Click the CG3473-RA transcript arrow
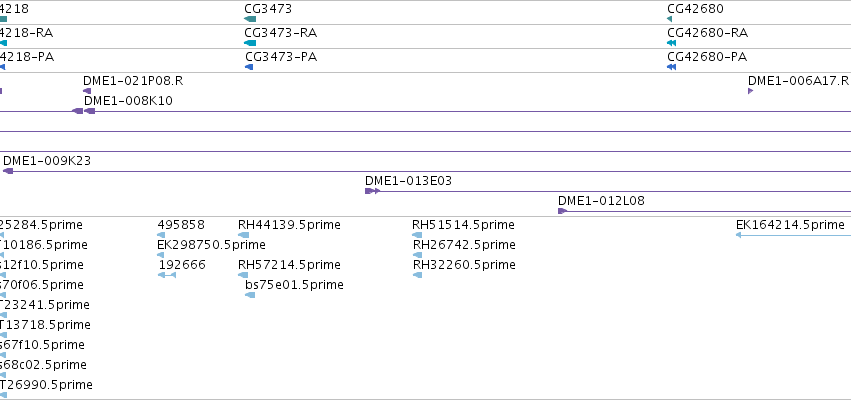The width and height of the screenshot is (851, 400). point(250,43)
